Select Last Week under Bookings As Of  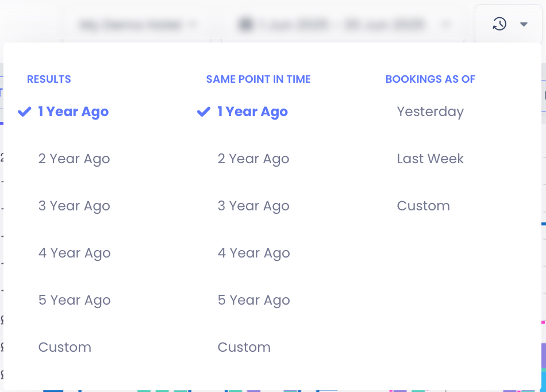tap(430, 159)
